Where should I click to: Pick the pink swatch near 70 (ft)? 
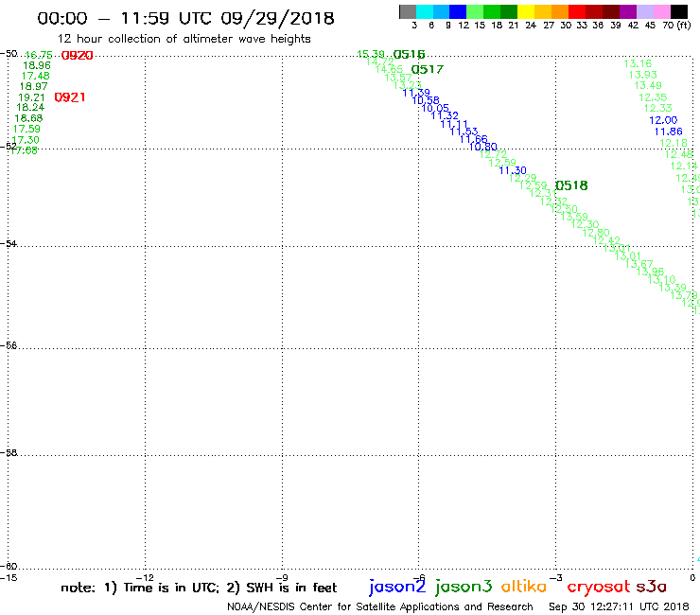pyautogui.click(x=661, y=11)
